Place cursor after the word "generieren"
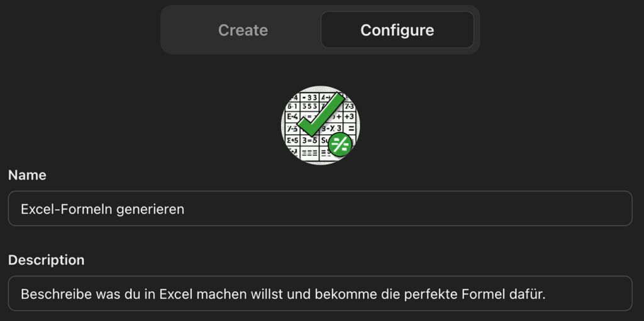644x321 pixels. [x=185, y=209]
